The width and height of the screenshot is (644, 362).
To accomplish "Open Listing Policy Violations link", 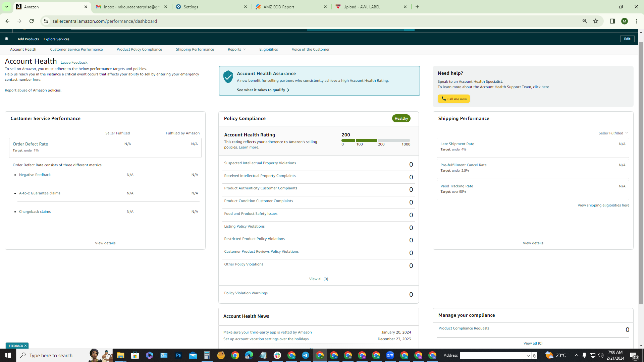I will point(244,226).
